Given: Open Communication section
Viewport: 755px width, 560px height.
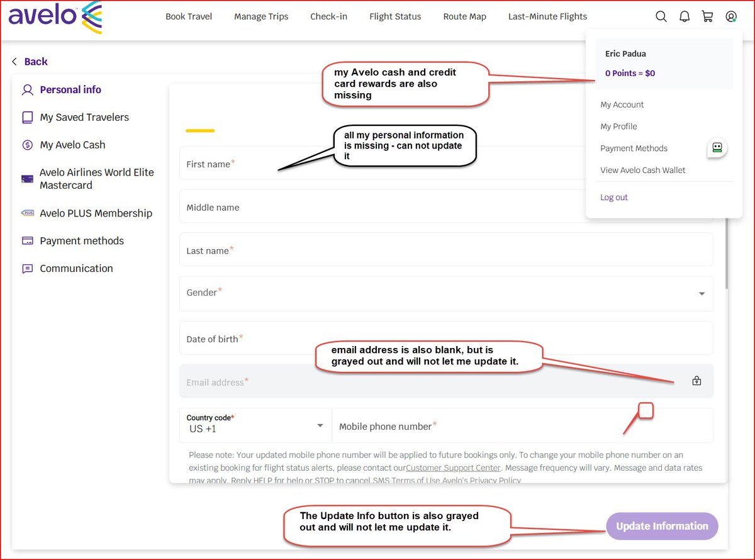Looking at the screenshot, I should [x=76, y=269].
